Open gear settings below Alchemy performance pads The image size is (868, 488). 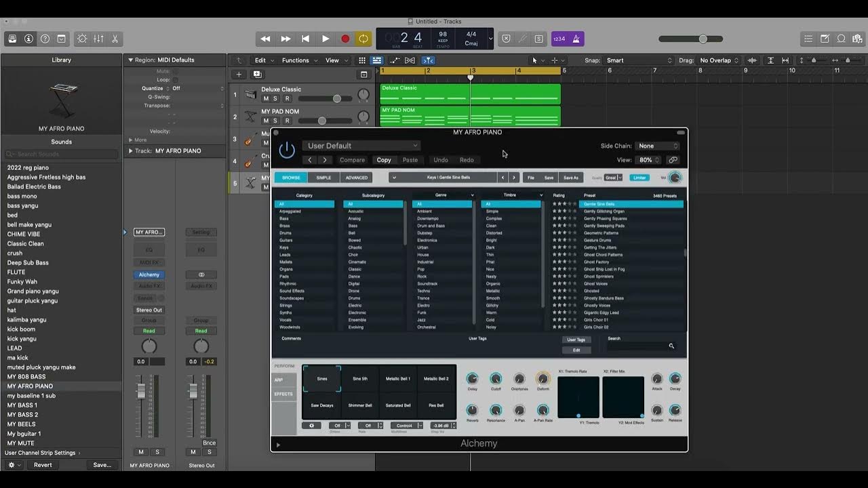(311, 426)
